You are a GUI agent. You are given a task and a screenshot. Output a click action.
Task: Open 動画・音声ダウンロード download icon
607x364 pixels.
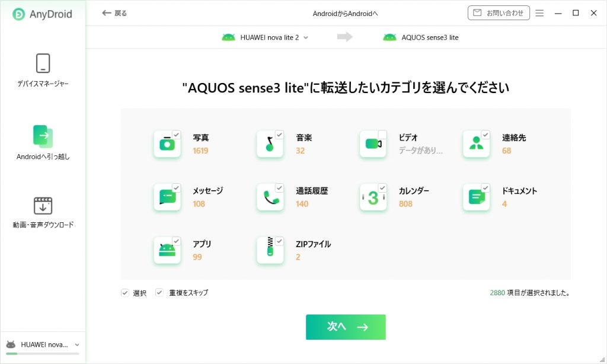coord(43,206)
